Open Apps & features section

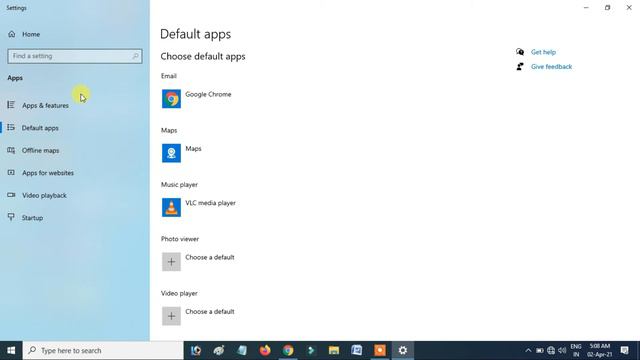(x=45, y=105)
